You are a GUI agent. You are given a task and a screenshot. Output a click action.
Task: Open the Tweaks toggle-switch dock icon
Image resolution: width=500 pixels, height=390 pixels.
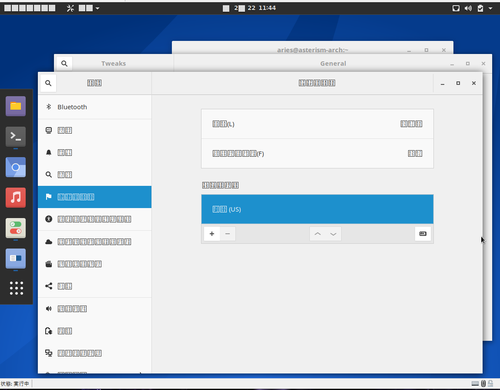click(16, 228)
